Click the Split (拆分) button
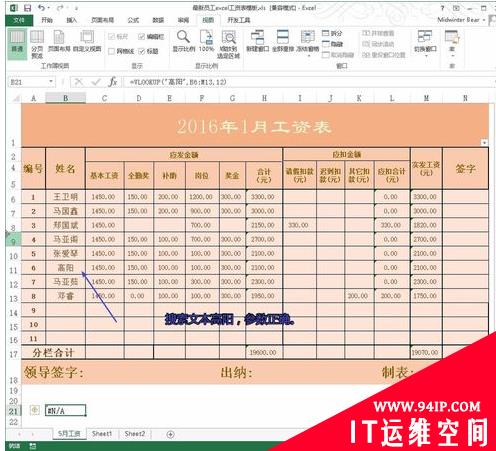Viewport: 496px width, 451px height. 332,33
